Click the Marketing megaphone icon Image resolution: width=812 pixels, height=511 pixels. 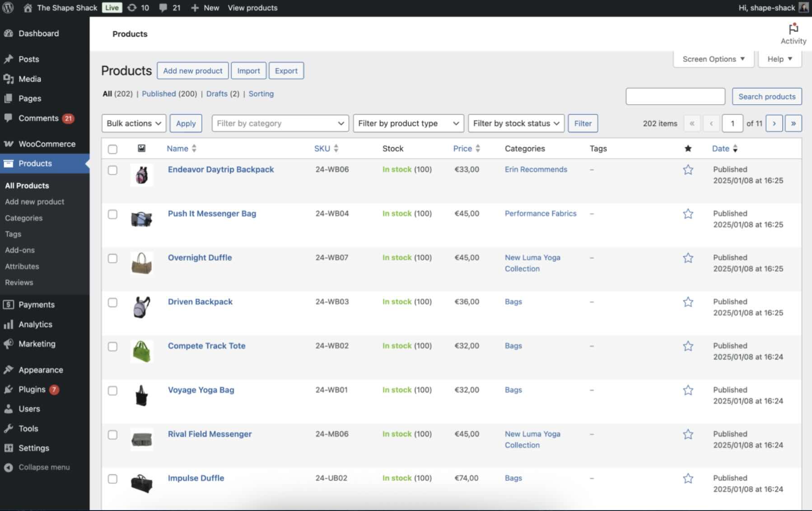click(x=8, y=344)
